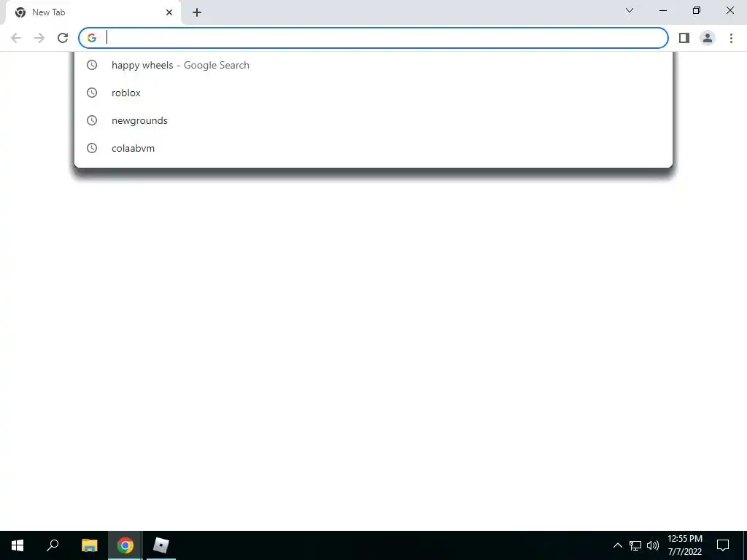Focus the address bar input
Screen dimensions: 747x560
(x=373, y=38)
